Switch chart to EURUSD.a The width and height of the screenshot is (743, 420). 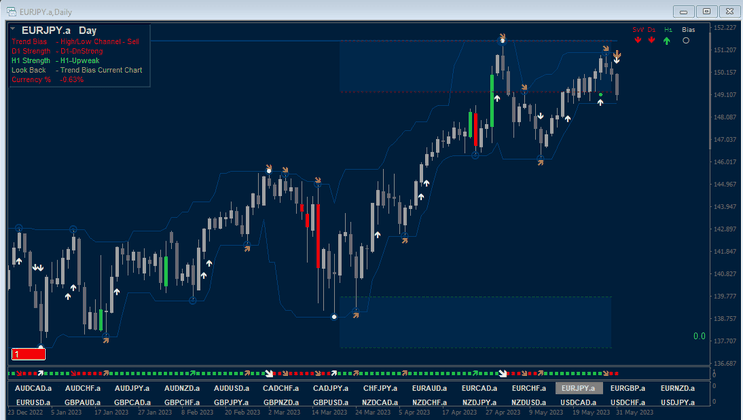(x=33, y=402)
